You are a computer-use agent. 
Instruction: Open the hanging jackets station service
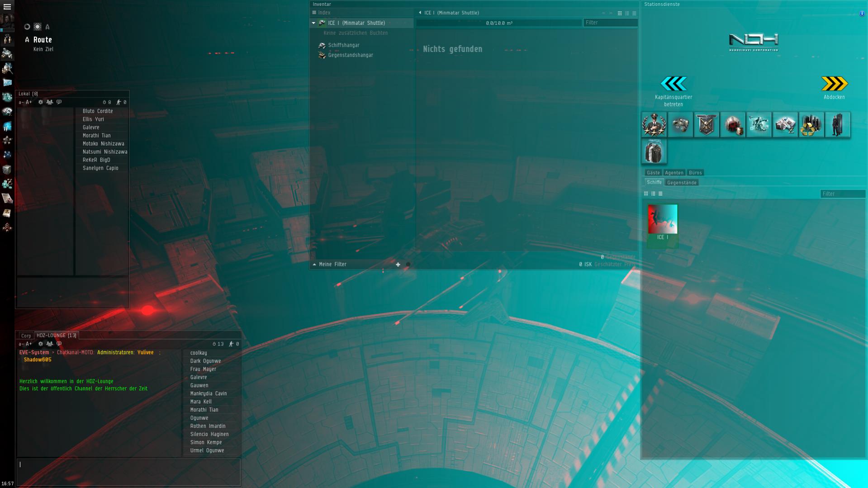(654, 151)
